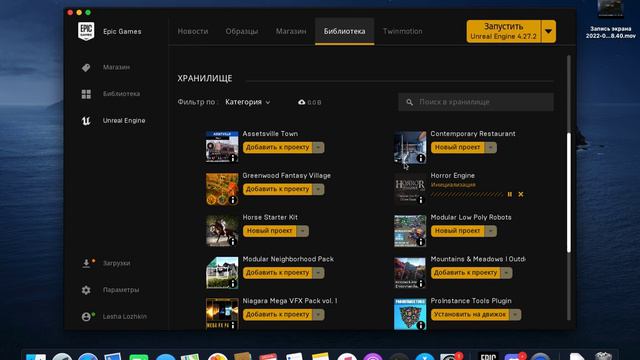Image resolution: width=640 pixels, height=360 pixels.
Task: Add Mountains & Meadows to project
Action: tap(466, 273)
